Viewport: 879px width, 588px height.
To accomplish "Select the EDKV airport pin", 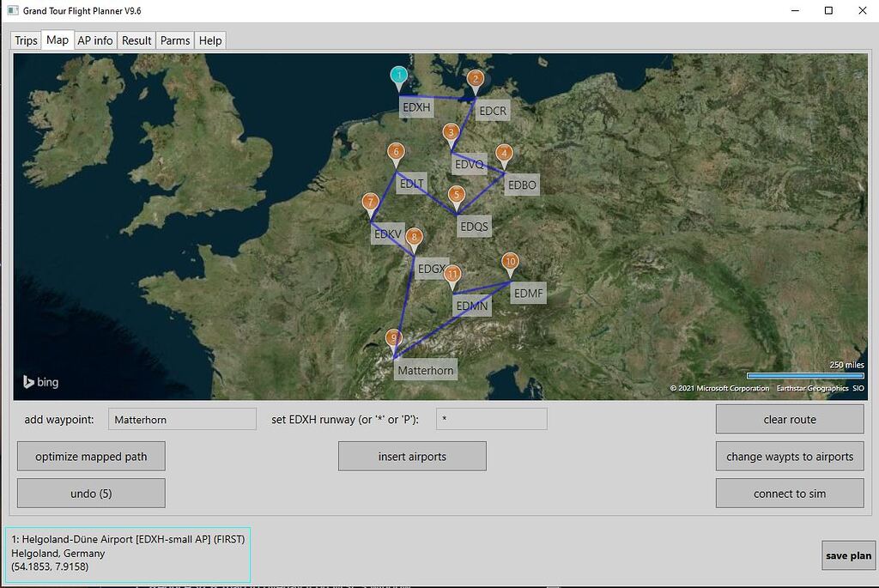I will [370, 202].
